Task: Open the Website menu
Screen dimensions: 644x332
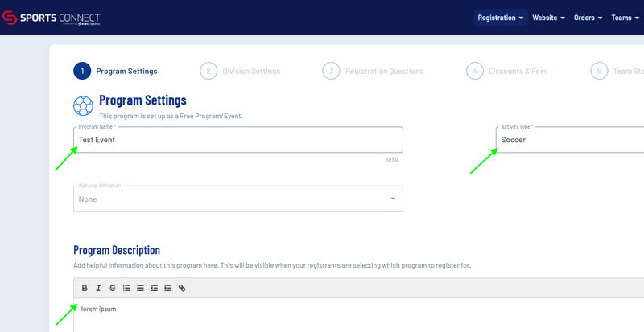Action: click(x=549, y=18)
